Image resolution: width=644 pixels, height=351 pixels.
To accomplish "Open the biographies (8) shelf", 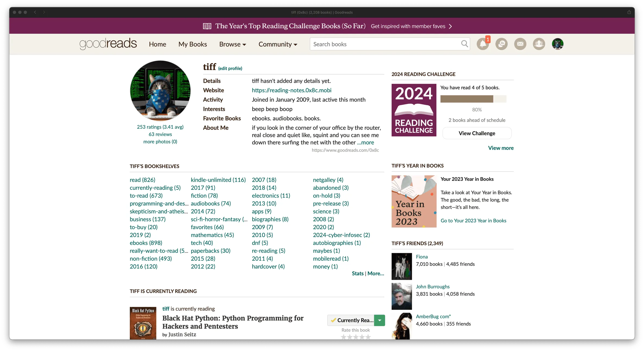I will pyautogui.click(x=270, y=219).
